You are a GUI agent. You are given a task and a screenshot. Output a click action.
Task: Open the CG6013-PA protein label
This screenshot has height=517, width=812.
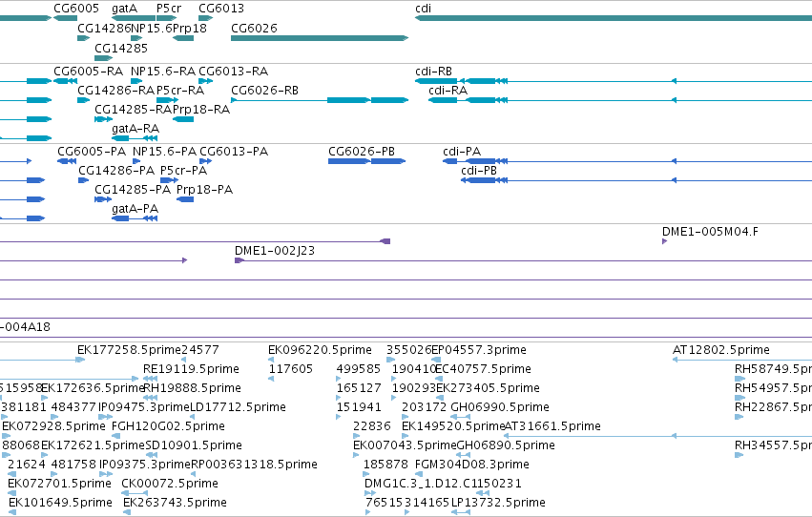click(x=234, y=152)
